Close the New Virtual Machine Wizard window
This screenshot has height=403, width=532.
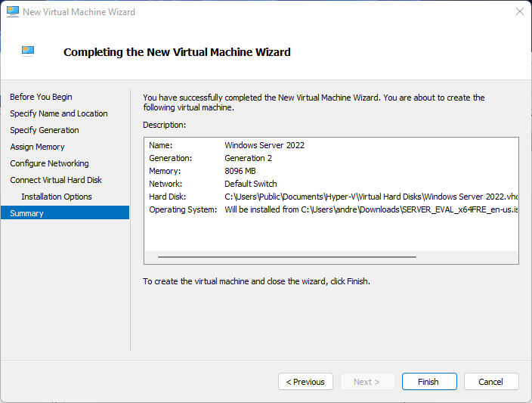(x=519, y=11)
